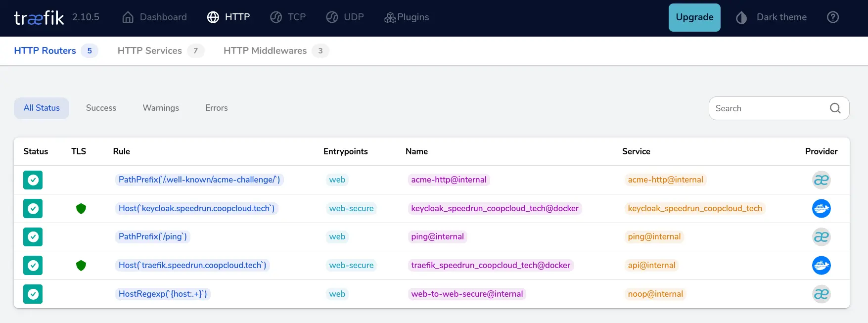Open the Plugins page
The width and height of the screenshot is (868, 323).
pos(407,17)
